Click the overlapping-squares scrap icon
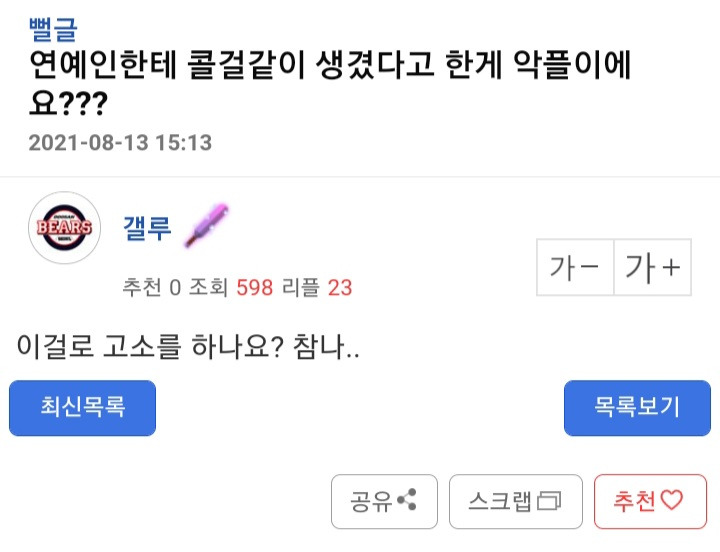This screenshot has height=552, width=720. click(x=550, y=500)
